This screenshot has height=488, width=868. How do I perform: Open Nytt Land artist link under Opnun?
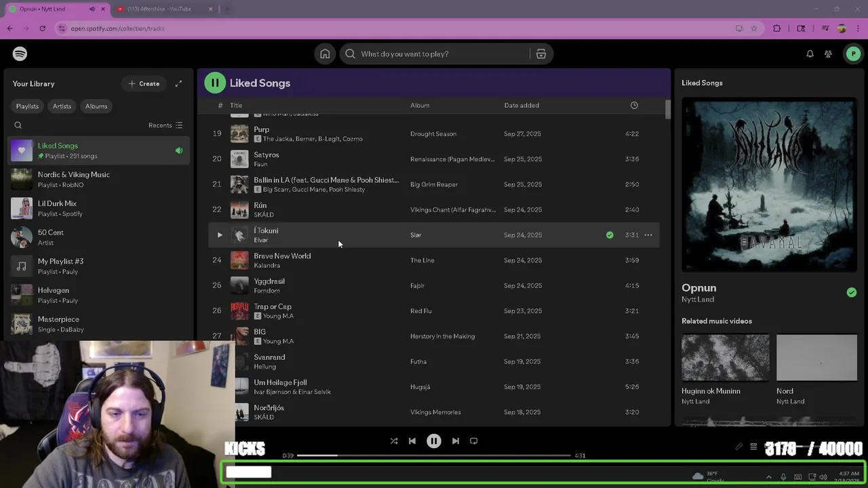click(698, 300)
